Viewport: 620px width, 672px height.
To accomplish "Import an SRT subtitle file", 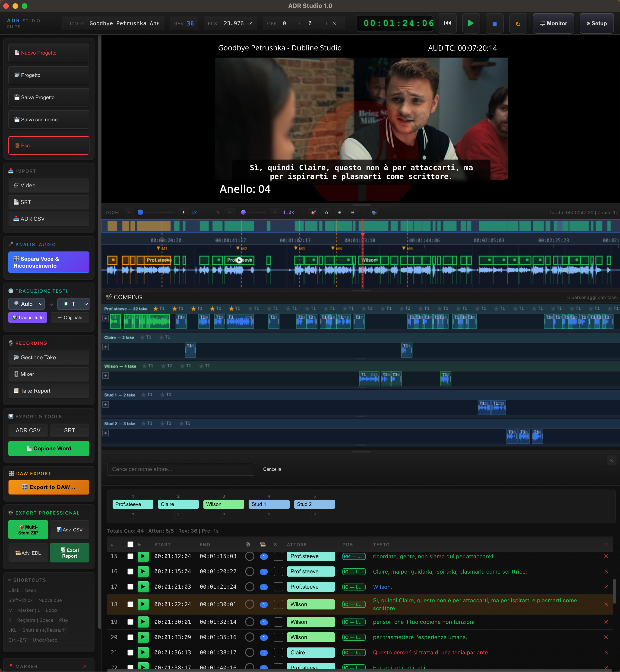I will (49, 202).
